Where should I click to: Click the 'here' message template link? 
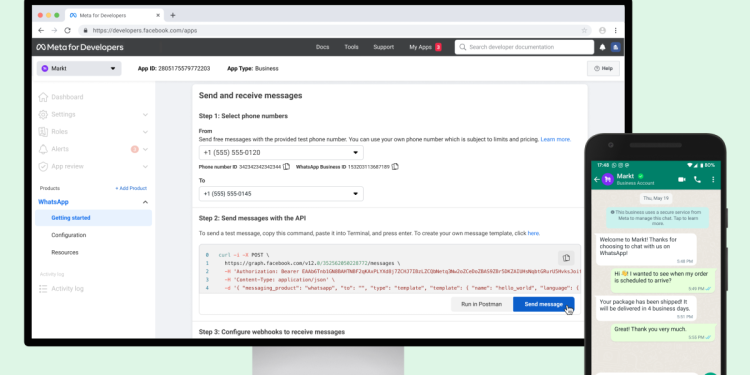point(533,233)
